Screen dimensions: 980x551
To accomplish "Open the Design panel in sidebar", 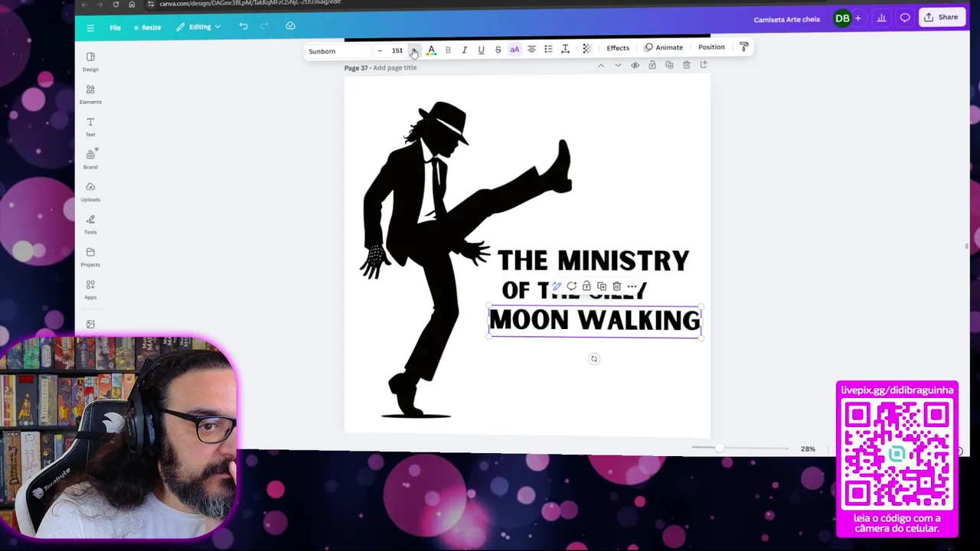I will coord(90,62).
